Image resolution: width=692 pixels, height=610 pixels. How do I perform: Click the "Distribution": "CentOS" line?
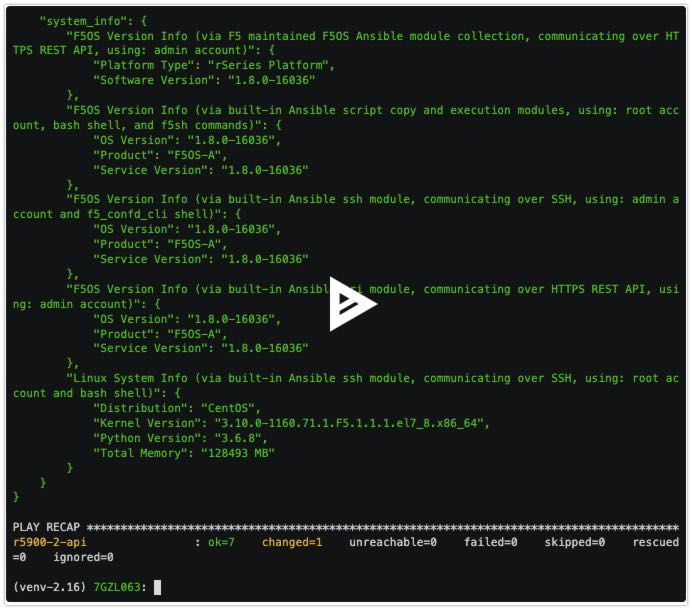click(177, 408)
